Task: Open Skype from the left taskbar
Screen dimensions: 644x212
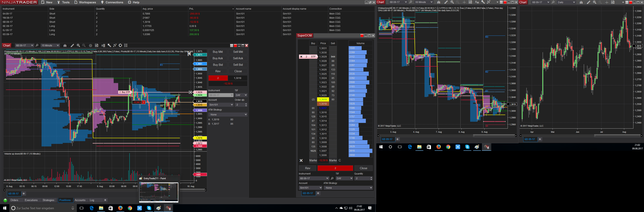Action: [149, 208]
